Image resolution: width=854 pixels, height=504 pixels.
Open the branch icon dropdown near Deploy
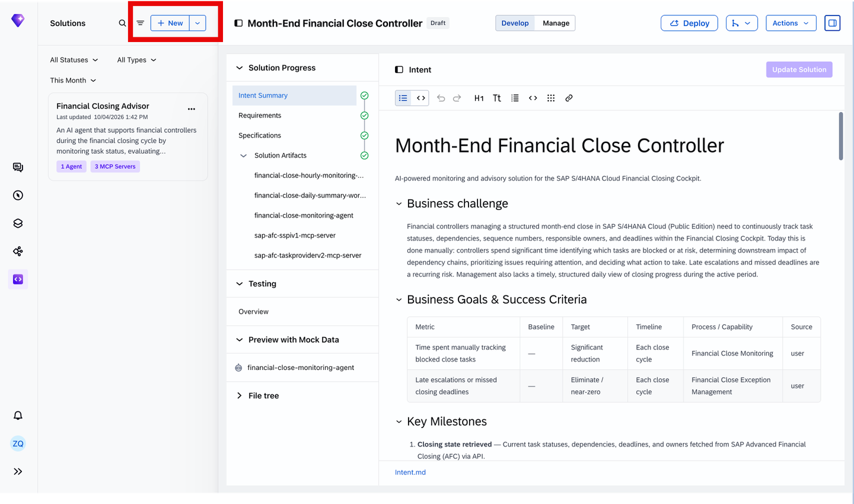pos(741,23)
